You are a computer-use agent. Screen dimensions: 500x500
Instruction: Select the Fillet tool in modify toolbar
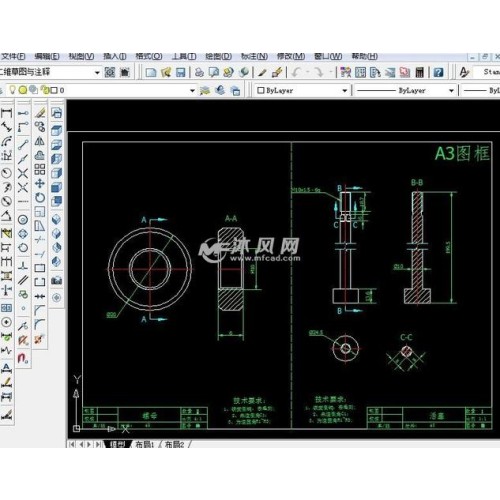point(40,324)
